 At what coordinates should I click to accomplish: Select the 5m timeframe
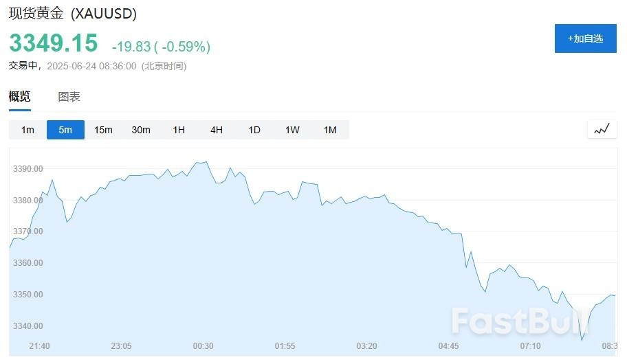click(x=65, y=130)
